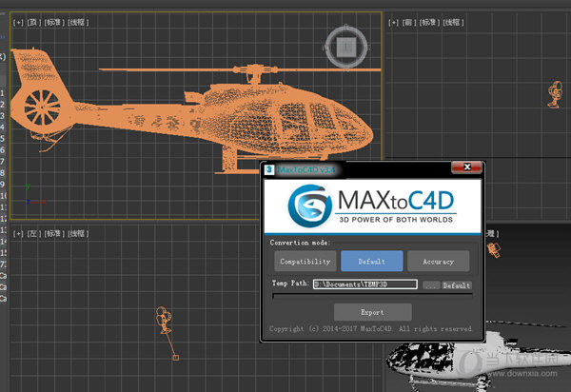Open the browse folder '...' button
571x392 pixels.
[x=431, y=285]
